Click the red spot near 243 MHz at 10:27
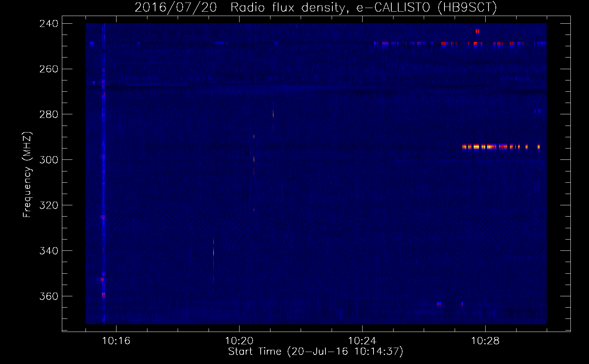Viewport: 589px width, 364px height. (x=477, y=31)
